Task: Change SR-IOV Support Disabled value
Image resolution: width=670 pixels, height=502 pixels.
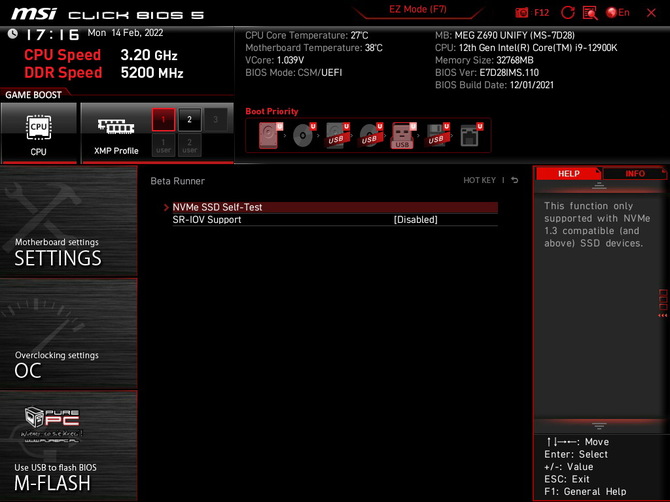Action: click(x=415, y=220)
